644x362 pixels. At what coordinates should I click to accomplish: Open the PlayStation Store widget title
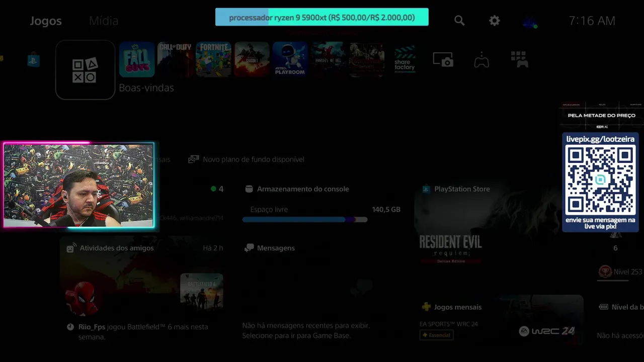[x=462, y=189]
